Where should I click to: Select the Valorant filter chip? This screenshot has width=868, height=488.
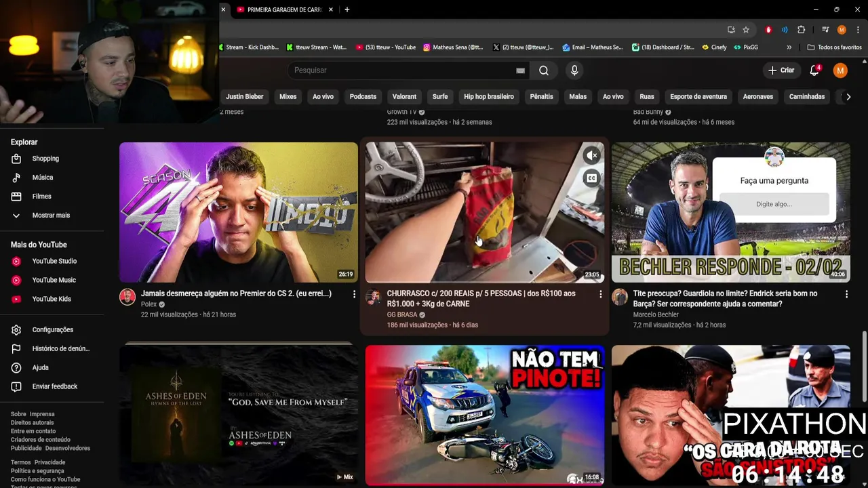pyautogui.click(x=404, y=97)
